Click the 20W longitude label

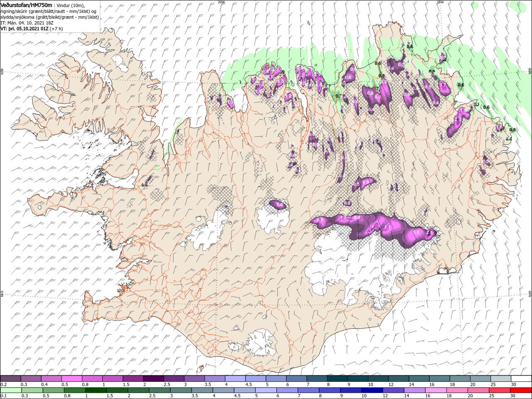[221, 2]
